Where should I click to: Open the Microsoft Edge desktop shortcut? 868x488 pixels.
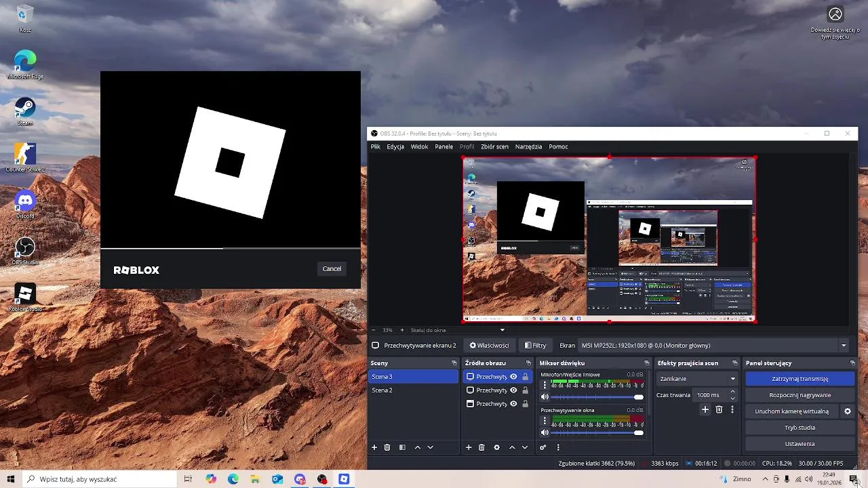point(25,64)
